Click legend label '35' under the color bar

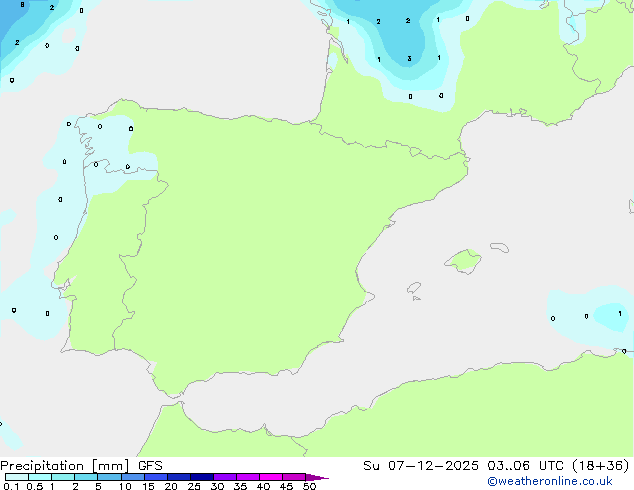tap(240, 486)
